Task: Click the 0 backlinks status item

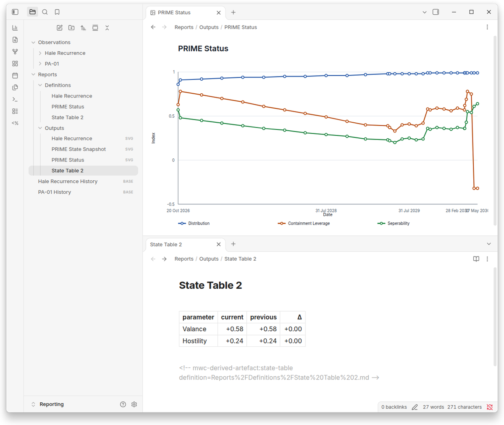Action: [394, 407]
